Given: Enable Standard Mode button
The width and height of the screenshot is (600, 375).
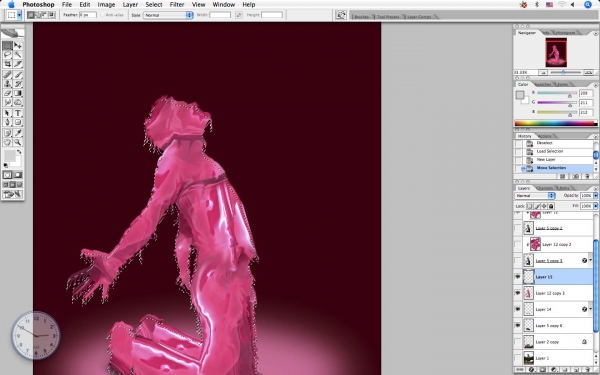Looking at the screenshot, I should (7, 175).
